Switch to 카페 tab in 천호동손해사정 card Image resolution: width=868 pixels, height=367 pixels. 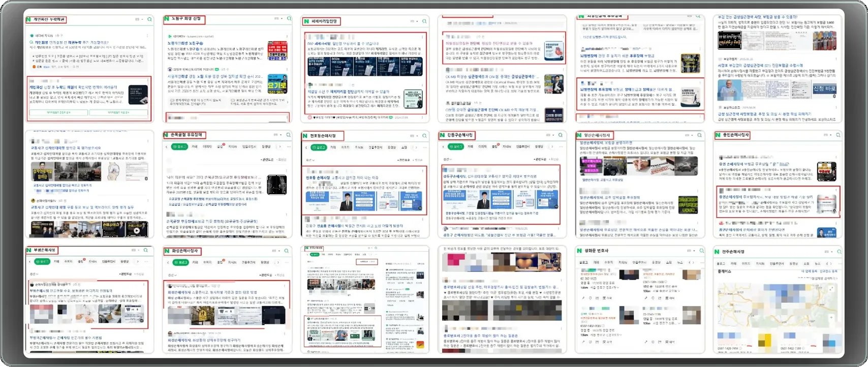click(333, 147)
